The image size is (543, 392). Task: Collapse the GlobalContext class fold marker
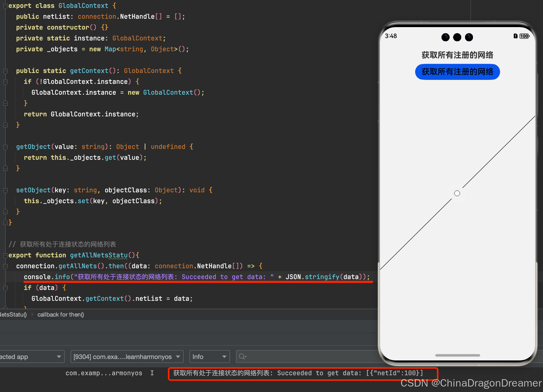tap(5, 6)
